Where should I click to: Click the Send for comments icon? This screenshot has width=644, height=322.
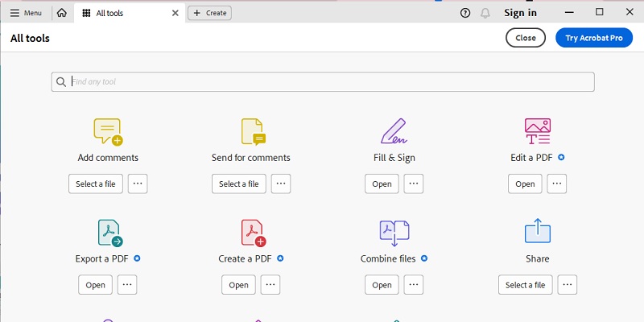tap(253, 132)
